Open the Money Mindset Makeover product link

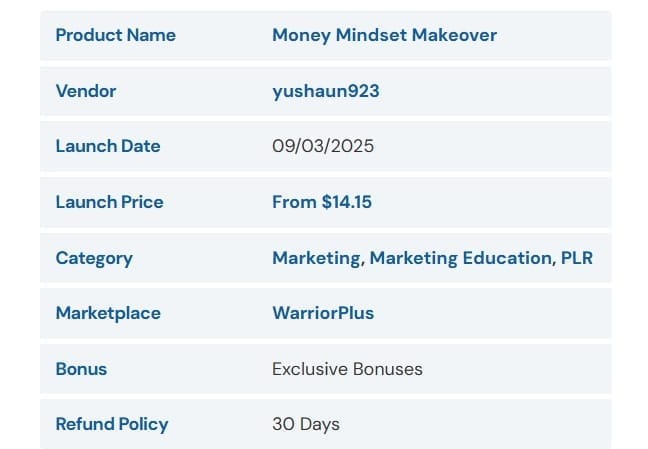pyautogui.click(x=384, y=35)
